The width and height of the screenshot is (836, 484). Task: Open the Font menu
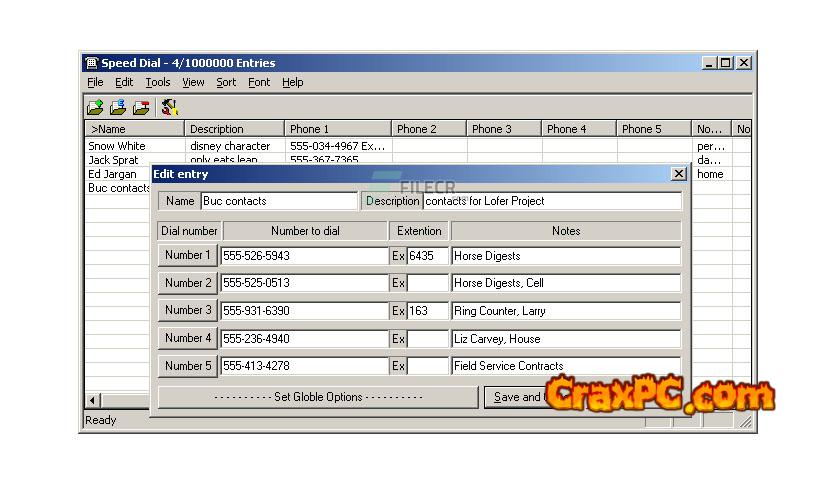click(259, 82)
